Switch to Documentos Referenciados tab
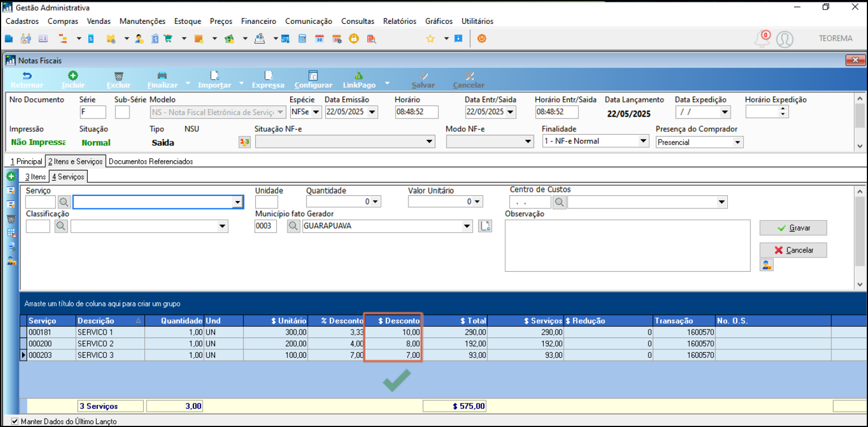The image size is (868, 427). (x=151, y=161)
